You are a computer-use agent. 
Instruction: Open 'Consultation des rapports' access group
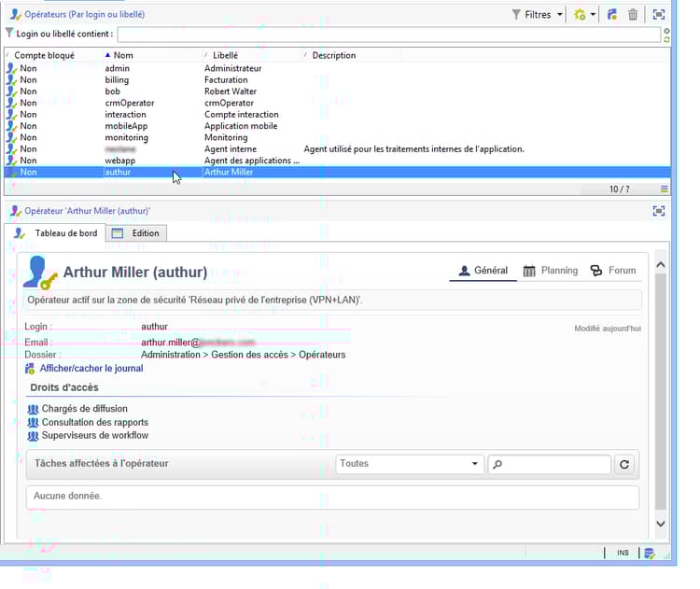tap(94, 423)
